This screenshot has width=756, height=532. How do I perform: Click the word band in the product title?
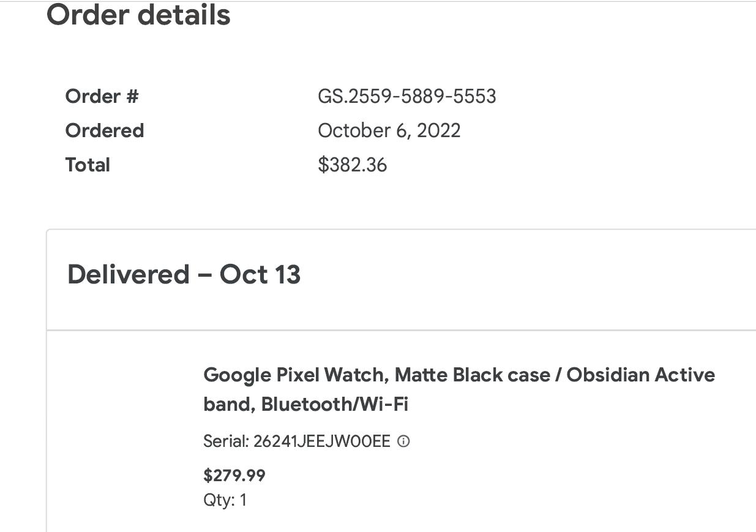229,404
